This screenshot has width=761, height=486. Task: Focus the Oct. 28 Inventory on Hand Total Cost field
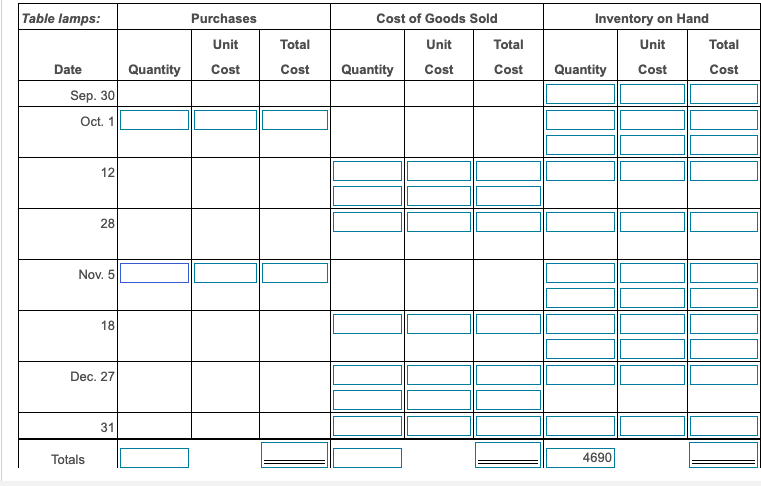pos(724,222)
